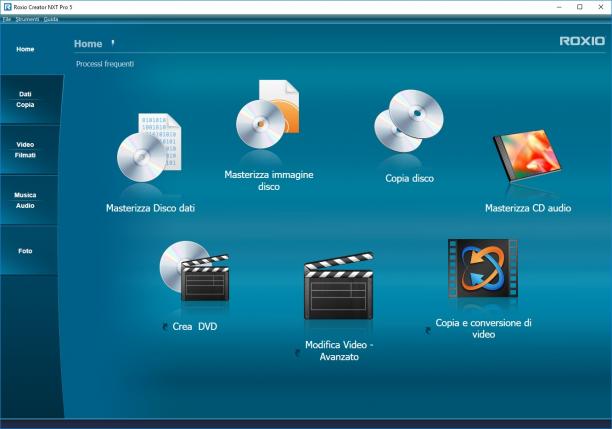Click the Masterizza Disco dati text label
The height and width of the screenshot is (429, 612).
click(150, 208)
